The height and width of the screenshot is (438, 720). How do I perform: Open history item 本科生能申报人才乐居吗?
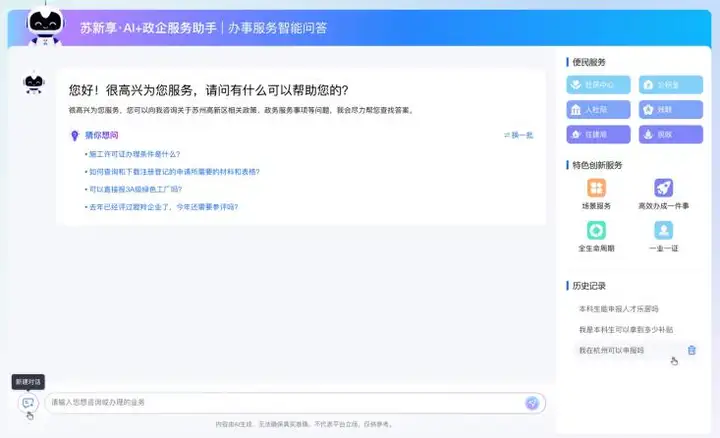click(x=618, y=309)
